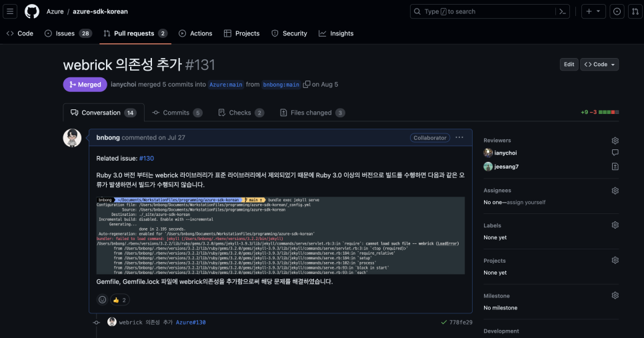The height and width of the screenshot is (338, 644).
Task: Open Reviewers settings gear
Action: point(615,141)
